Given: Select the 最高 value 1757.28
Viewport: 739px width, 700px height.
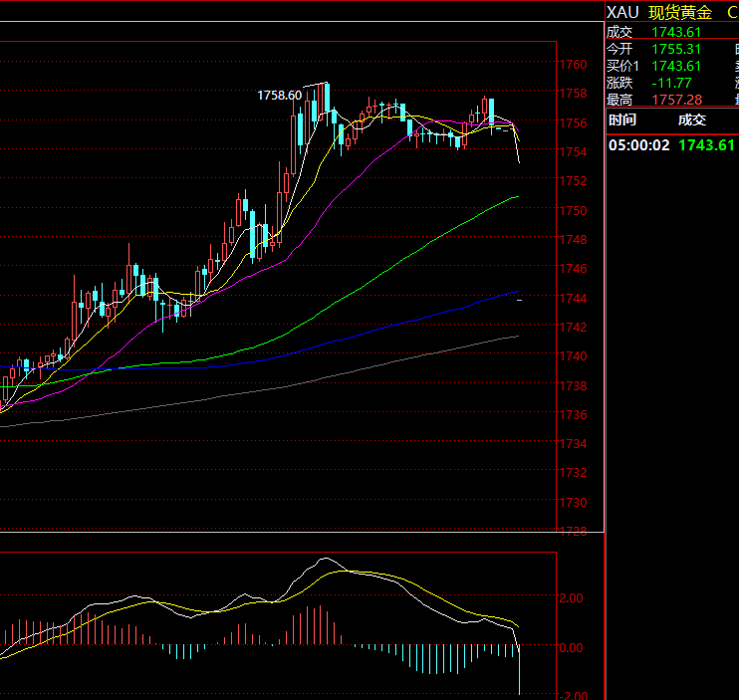Looking at the screenshot, I should point(677,100).
